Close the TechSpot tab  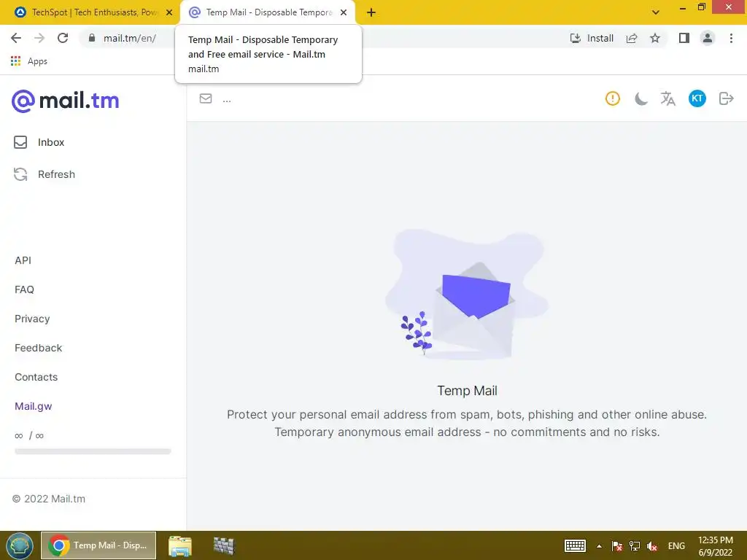(x=169, y=12)
